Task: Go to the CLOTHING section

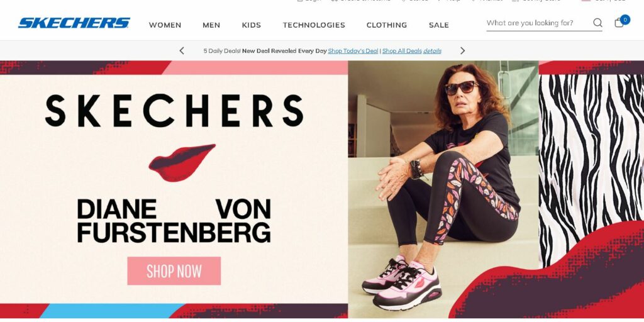Action: [387, 25]
